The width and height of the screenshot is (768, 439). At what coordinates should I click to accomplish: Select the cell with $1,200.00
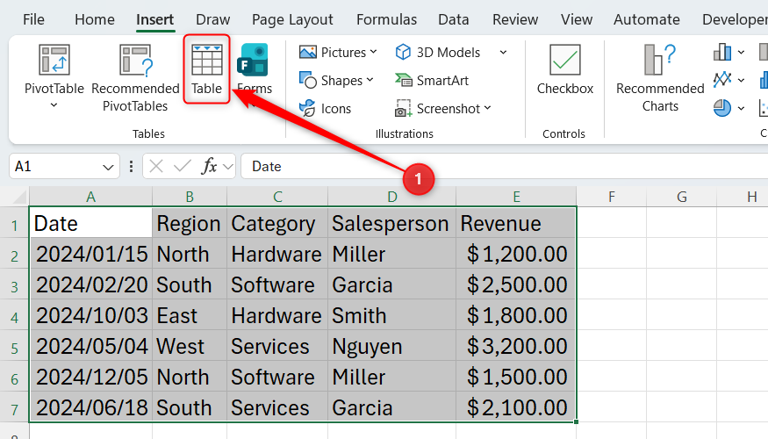click(x=516, y=254)
